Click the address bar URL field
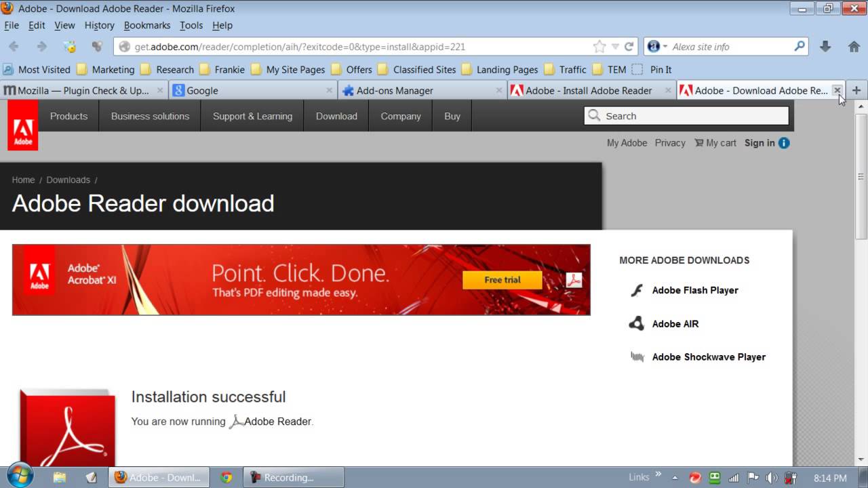Viewport: 868px width, 488px height. pyautogui.click(x=361, y=47)
